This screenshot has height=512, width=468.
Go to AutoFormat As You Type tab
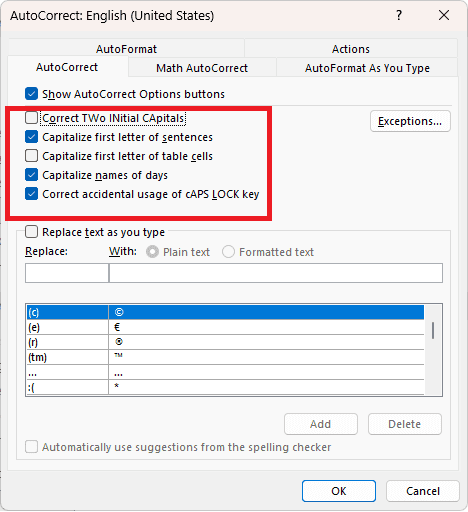coord(367,68)
